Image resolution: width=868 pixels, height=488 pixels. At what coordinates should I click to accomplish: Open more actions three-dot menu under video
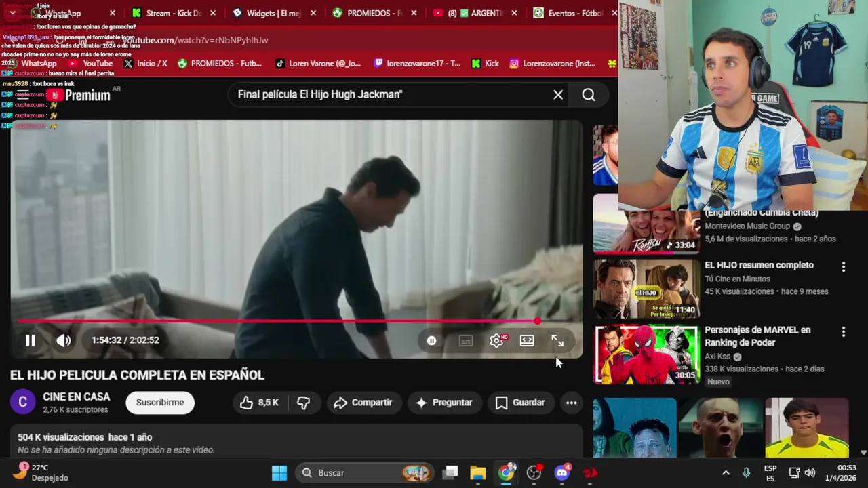(x=572, y=403)
